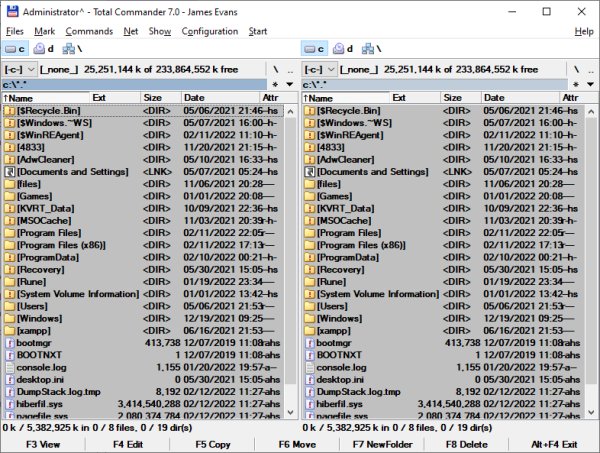Click left panel scrollbar down arrow

(x=290, y=412)
